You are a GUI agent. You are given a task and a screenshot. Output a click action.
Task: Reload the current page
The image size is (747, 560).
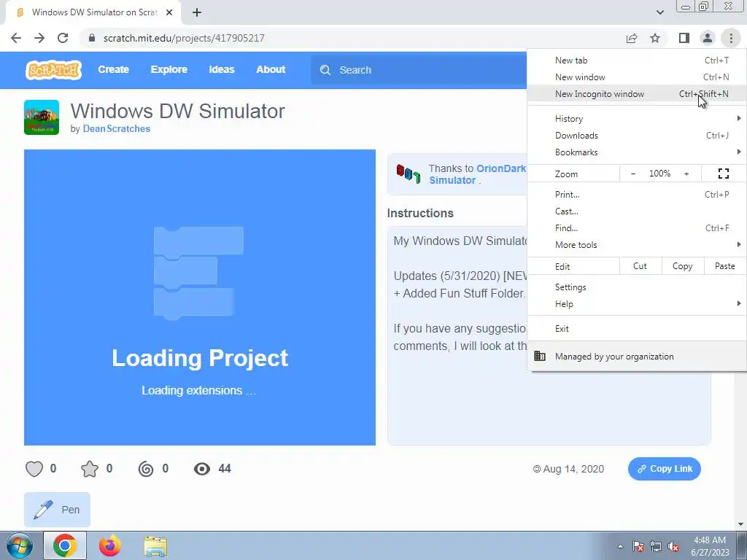tap(63, 38)
